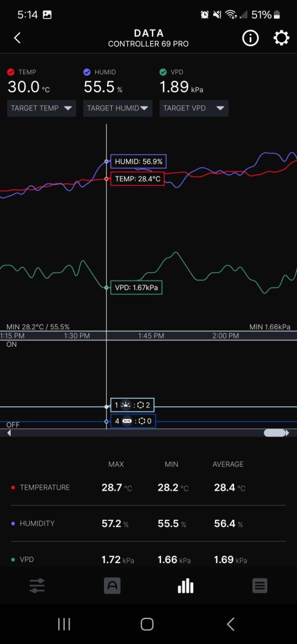The height and width of the screenshot is (644, 297).
Task: Click the left arrow of chart scrollbar
Action: point(10,433)
